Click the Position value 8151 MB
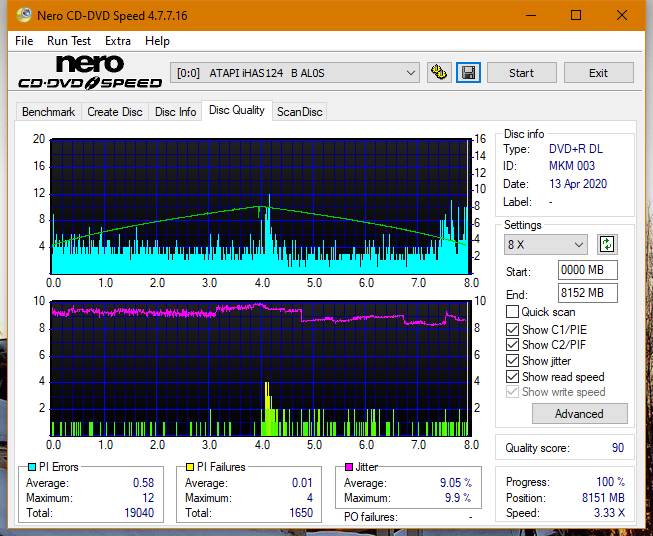This screenshot has height=536, width=653. pyautogui.click(x=603, y=498)
